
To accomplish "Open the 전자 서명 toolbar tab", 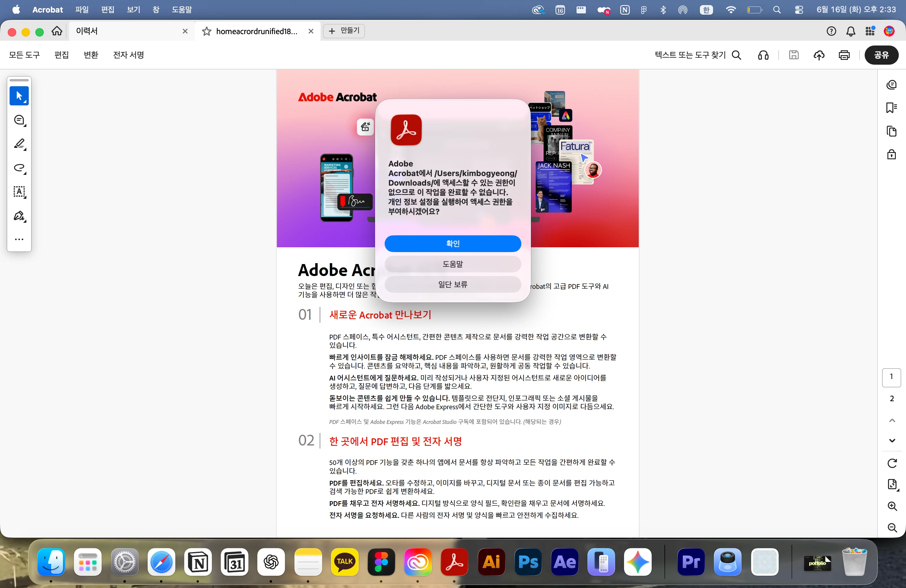I will pos(129,55).
